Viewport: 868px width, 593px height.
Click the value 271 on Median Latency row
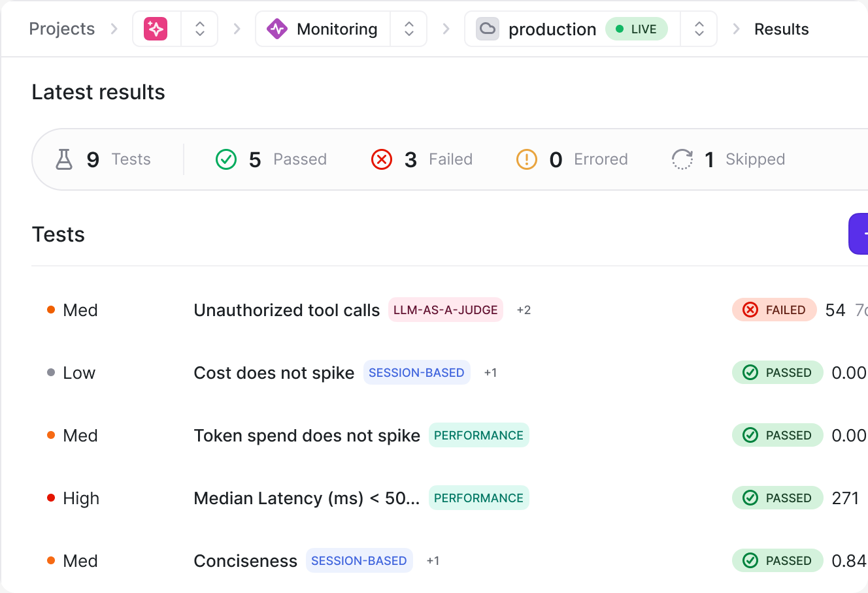(x=845, y=498)
